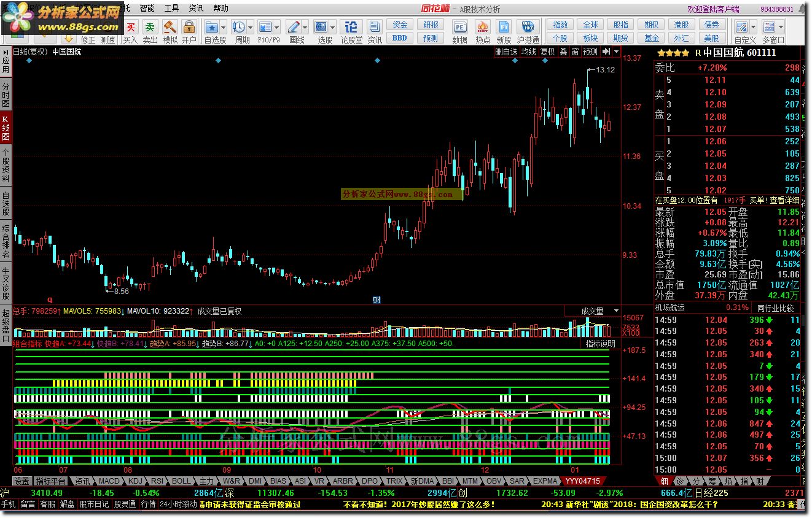Open the 数据 PE data icon

459,27
